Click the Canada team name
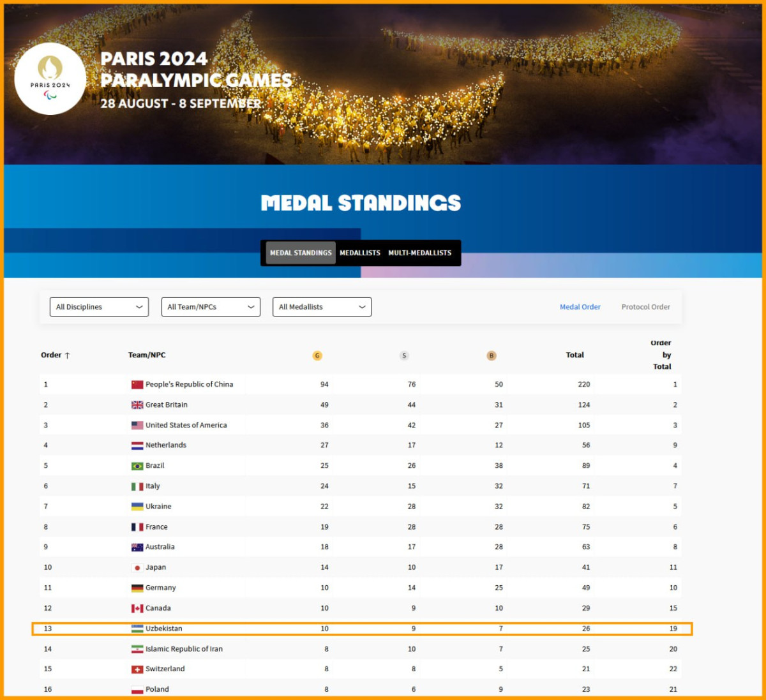 click(x=158, y=608)
